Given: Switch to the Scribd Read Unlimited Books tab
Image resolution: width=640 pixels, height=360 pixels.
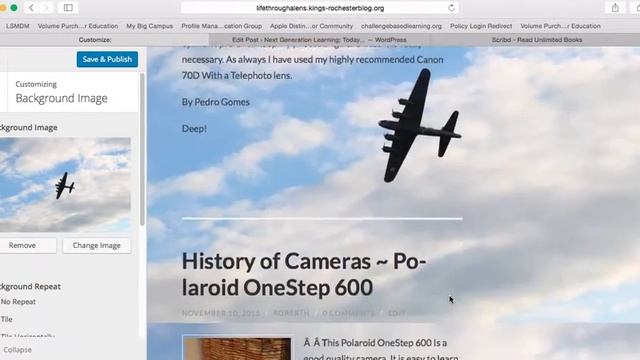Looking at the screenshot, I should pyautogui.click(x=537, y=40).
